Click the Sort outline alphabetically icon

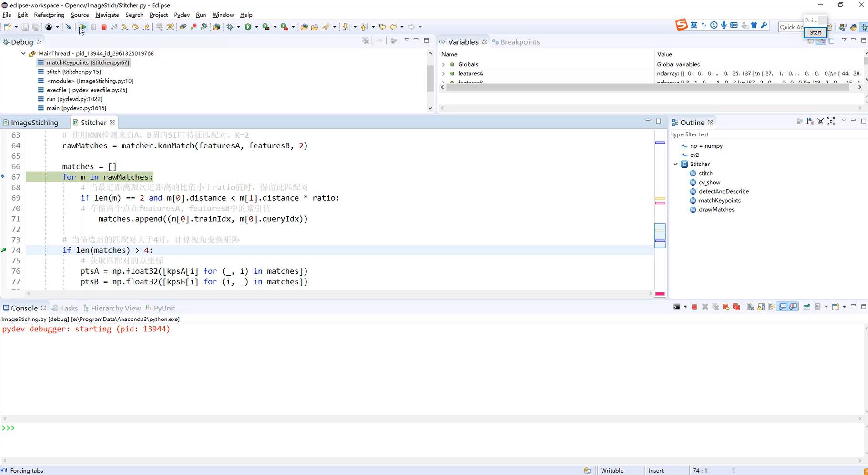[810, 122]
